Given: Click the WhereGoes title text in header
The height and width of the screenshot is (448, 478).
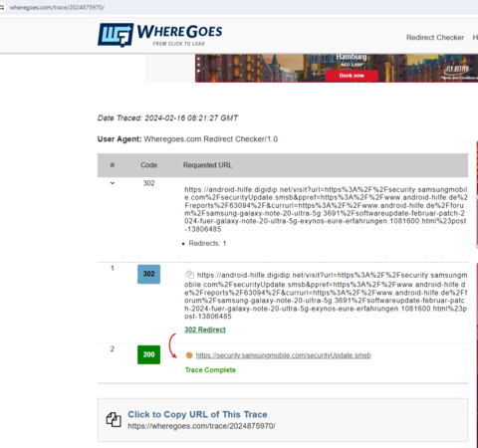Looking at the screenshot, I should (x=179, y=32).
